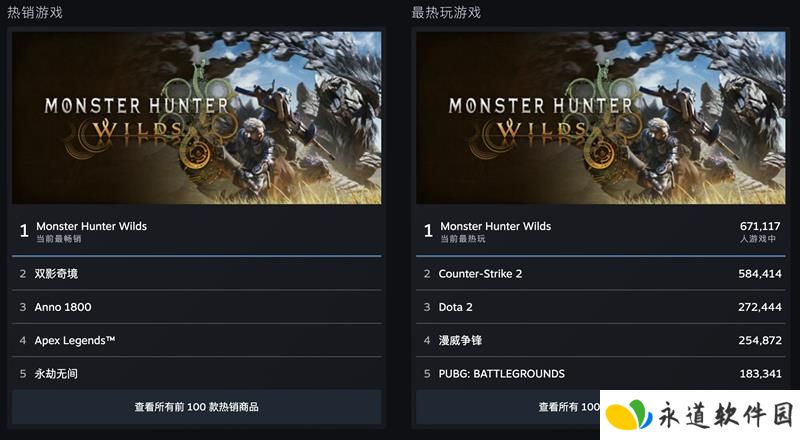Screen dimensions: 800x440
Task: Open PUBG: BATTLEGROUNDS most played entry
Action: coord(601,373)
